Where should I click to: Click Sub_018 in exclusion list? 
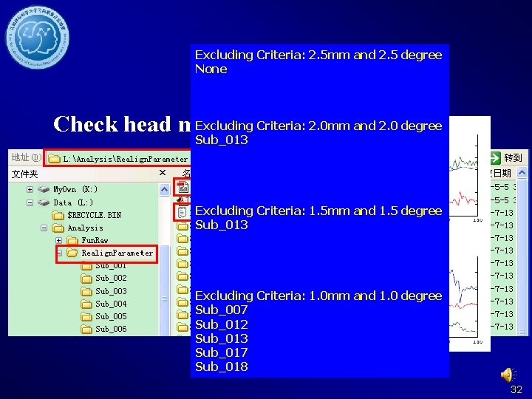point(222,366)
